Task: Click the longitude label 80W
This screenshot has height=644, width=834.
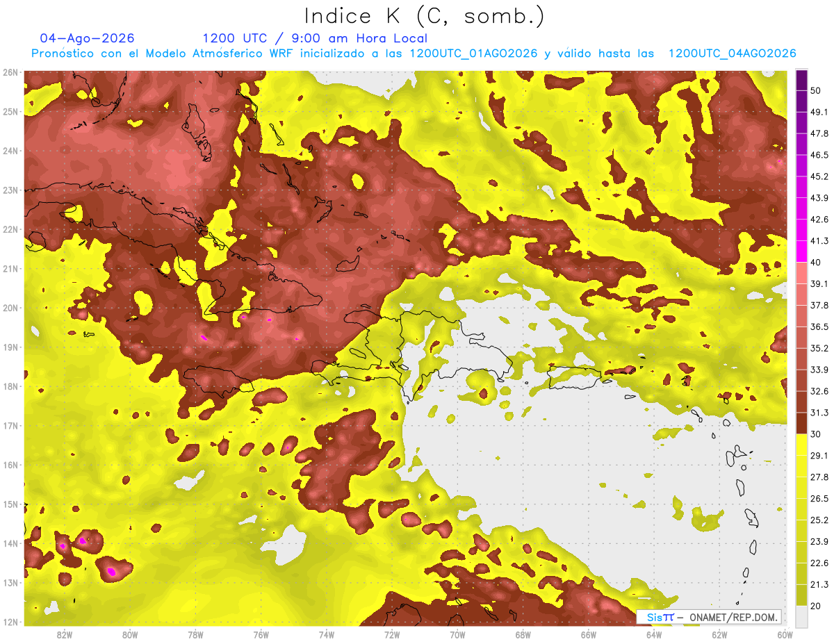Action: tap(130, 634)
